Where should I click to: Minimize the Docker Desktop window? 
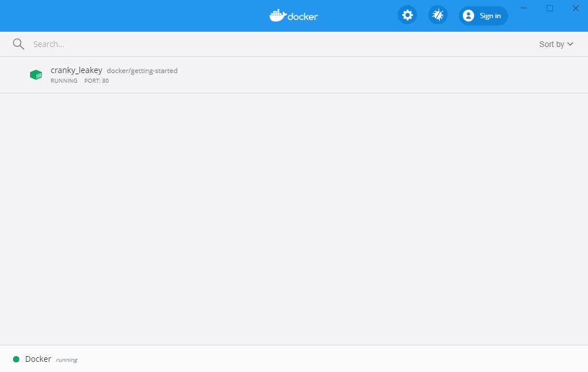point(523,8)
